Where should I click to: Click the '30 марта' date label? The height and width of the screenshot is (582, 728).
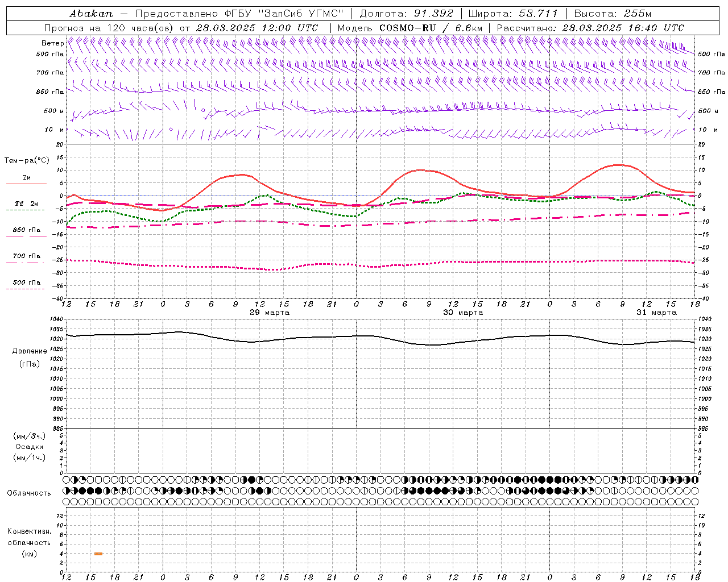(463, 313)
